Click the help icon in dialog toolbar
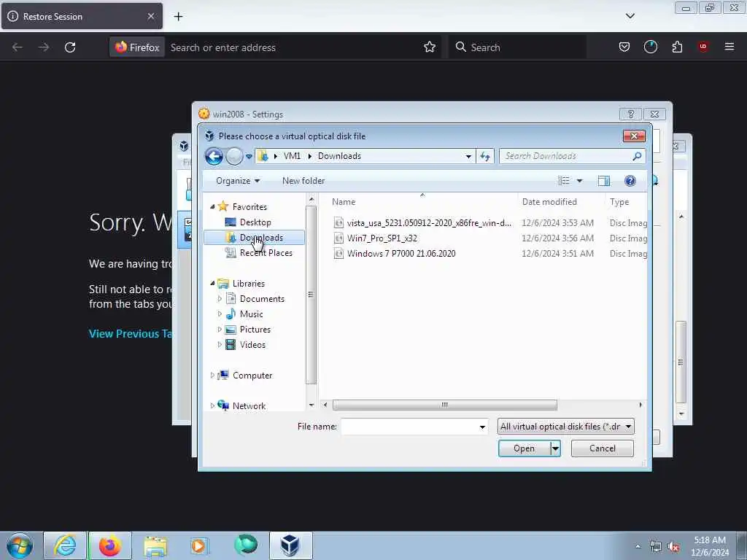 click(x=630, y=181)
